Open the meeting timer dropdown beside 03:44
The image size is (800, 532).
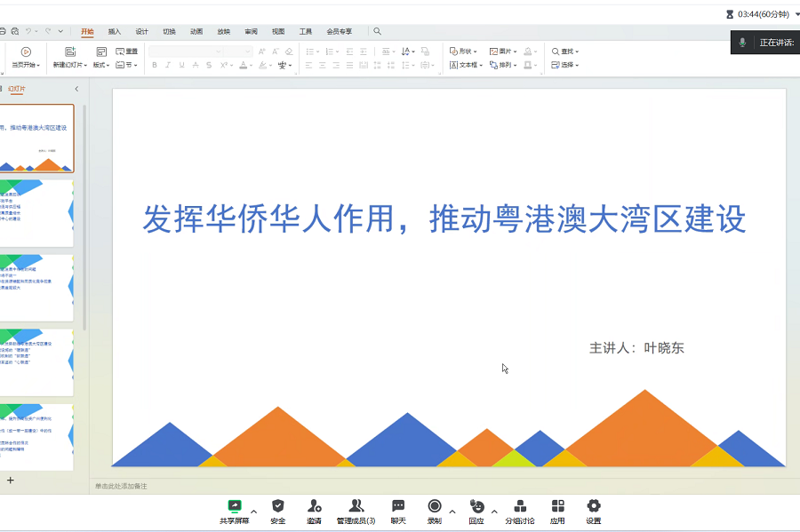point(790,13)
